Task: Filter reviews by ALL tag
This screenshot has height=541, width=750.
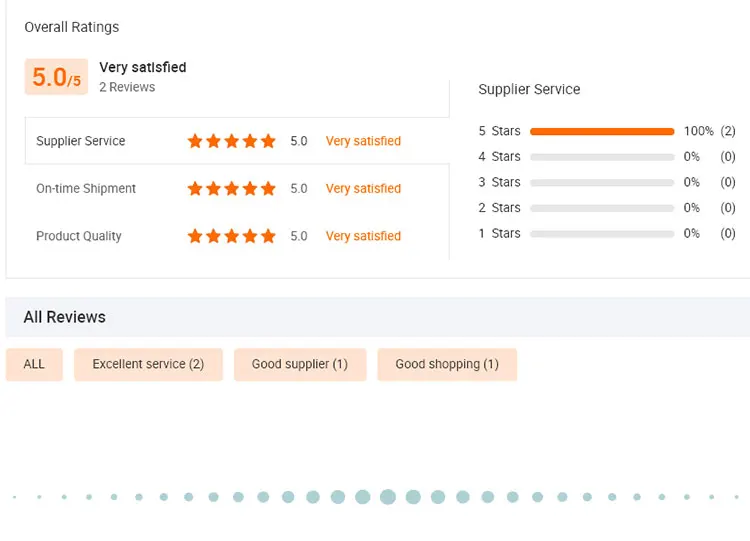Action: point(34,364)
